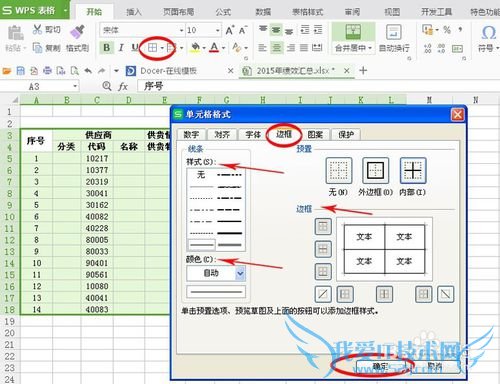The height and width of the screenshot is (384, 500).
Task: Open the border color dropdown
Action: (x=240, y=274)
